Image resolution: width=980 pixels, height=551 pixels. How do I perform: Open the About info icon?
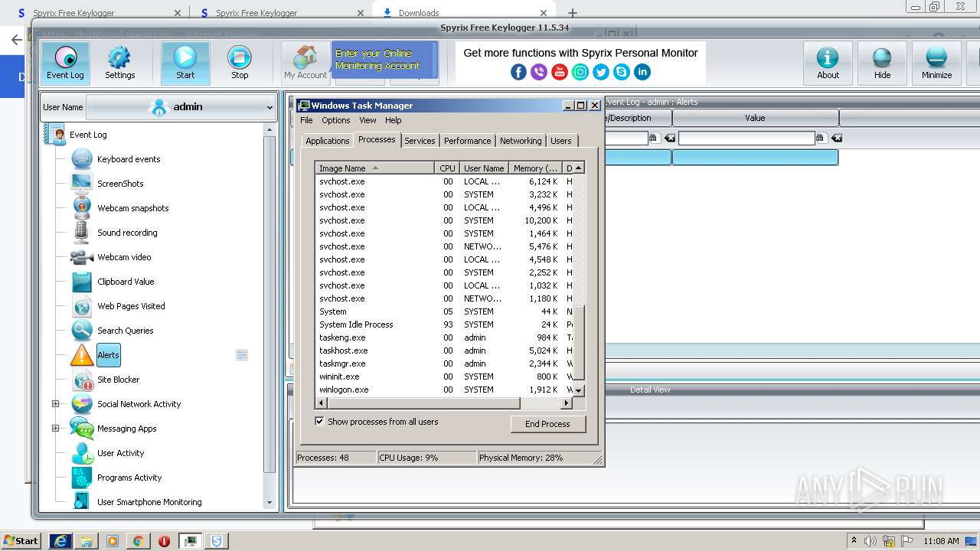click(x=828, y=63)
